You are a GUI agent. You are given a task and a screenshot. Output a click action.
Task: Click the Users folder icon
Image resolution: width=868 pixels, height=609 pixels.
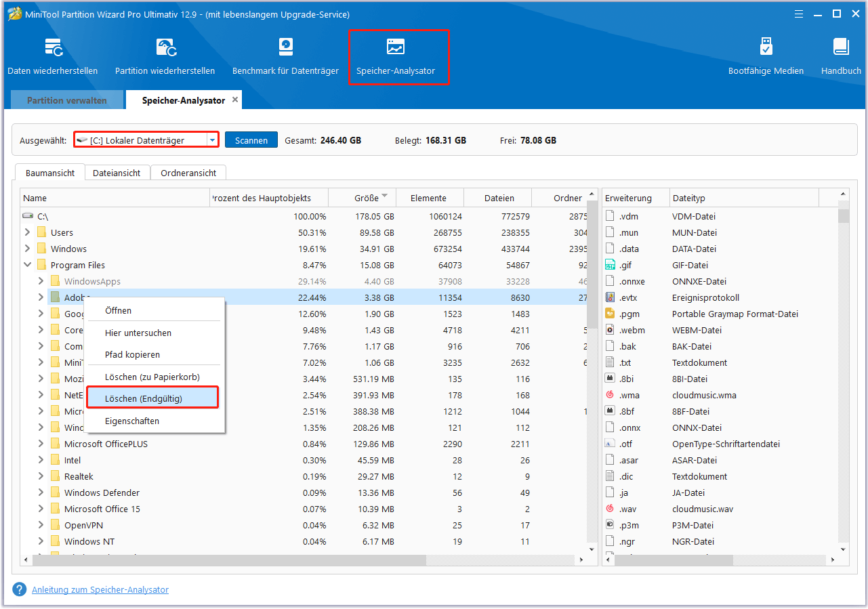click(42, 232)
